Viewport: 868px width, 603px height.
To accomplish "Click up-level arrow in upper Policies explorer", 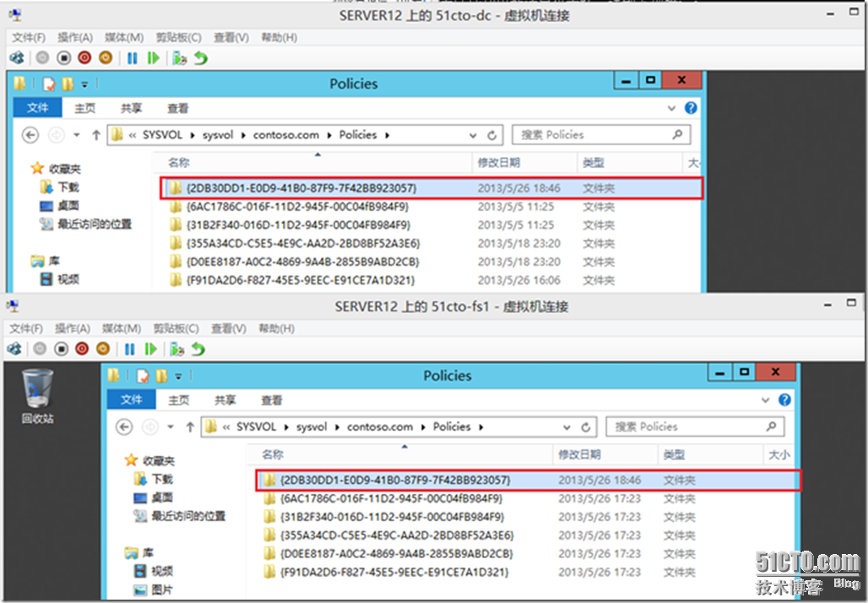I will 96,134.
